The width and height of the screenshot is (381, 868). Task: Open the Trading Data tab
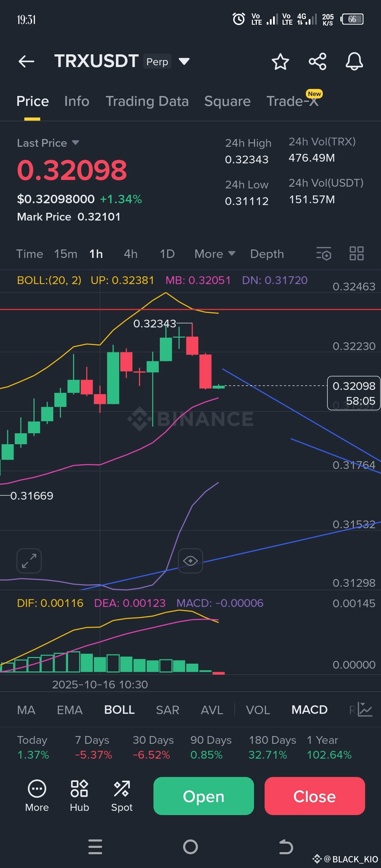point(147,101)
